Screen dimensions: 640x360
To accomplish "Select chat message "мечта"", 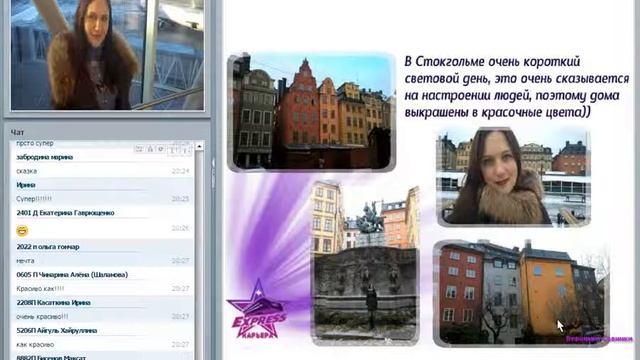I will (25, 260).
